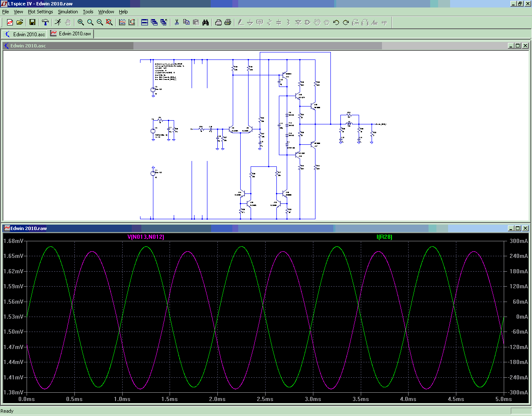532x416 pixels.
Task: Select the Ground symbol tool
Action: [250, 22]
